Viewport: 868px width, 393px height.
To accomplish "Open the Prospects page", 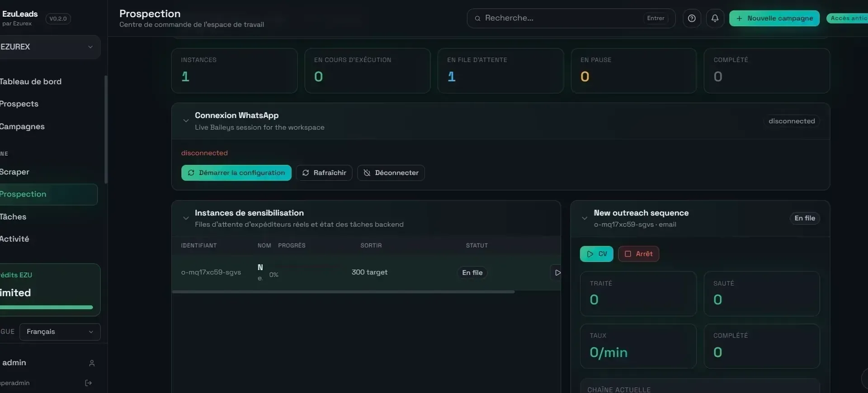I will pos(19,104).
